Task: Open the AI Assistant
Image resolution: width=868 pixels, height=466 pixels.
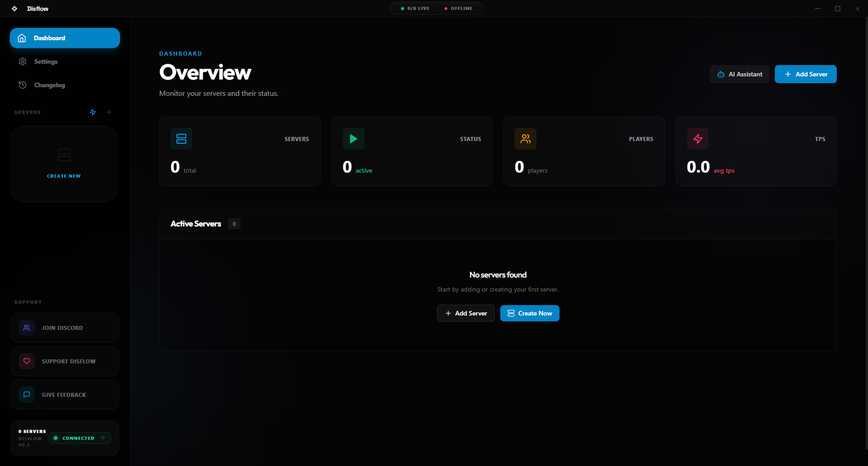Action: (x=739, y=74)
